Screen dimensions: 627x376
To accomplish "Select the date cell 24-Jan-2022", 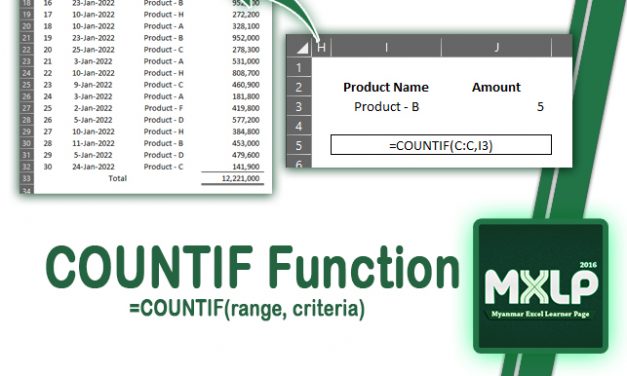I will (x=93, y=166).
